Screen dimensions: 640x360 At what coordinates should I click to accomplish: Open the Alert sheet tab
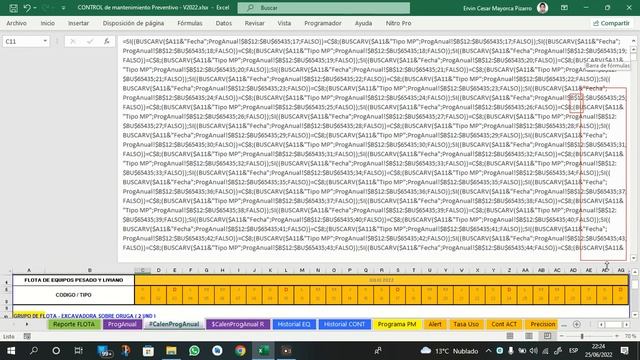click(x=435, y=324)
